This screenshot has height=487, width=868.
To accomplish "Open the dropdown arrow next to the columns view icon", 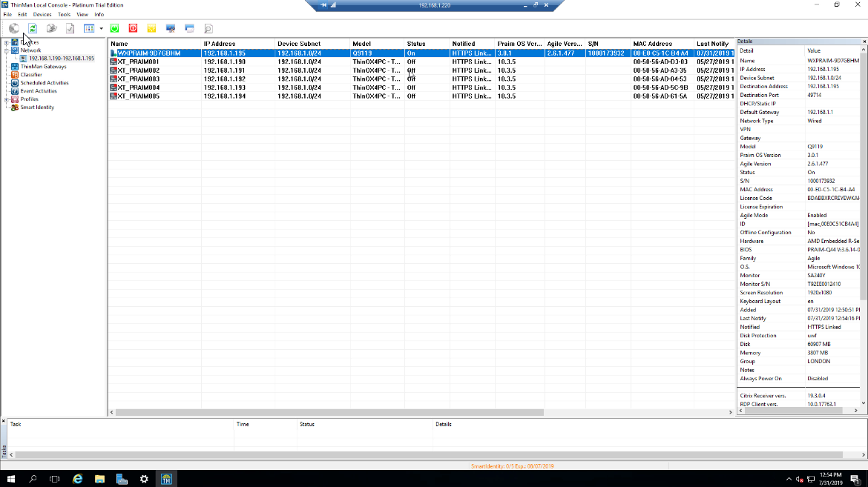I will (102, 28).
